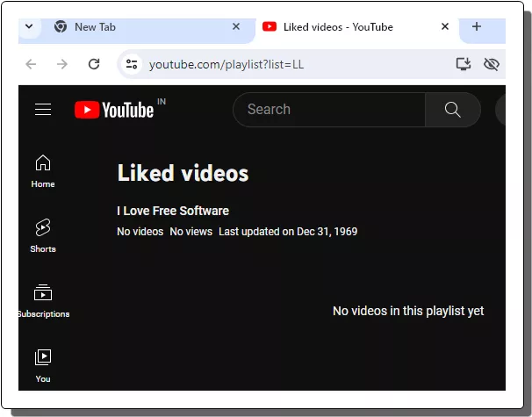Close the Liked videos YouTube tab
This screenshot has height=417, width=532.
coord(445,26)
